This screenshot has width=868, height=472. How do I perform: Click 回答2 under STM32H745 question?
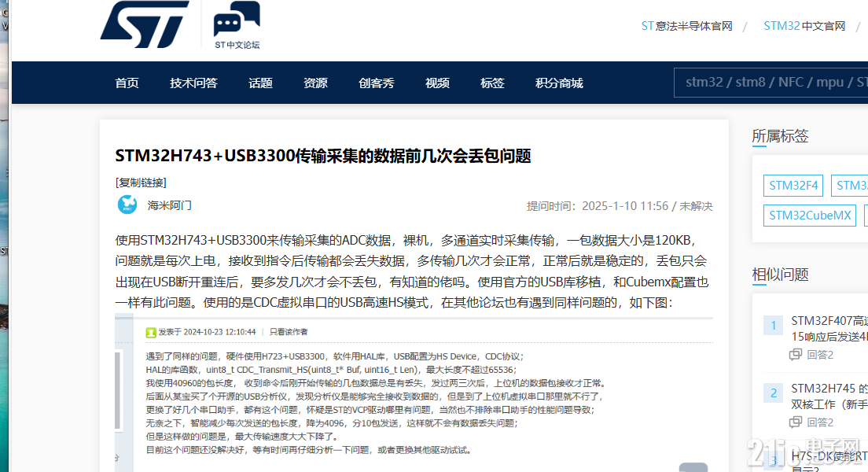[x=820, y=422]
